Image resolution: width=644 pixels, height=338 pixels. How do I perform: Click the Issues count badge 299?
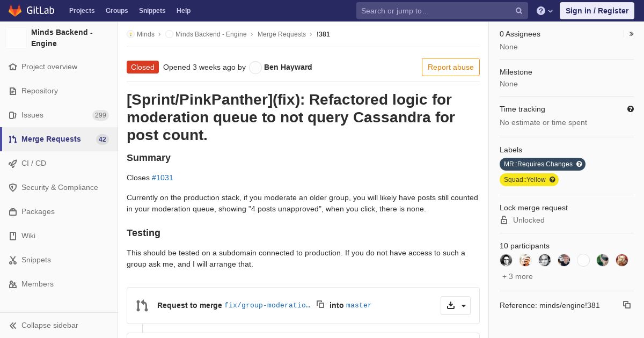point(100,115)
